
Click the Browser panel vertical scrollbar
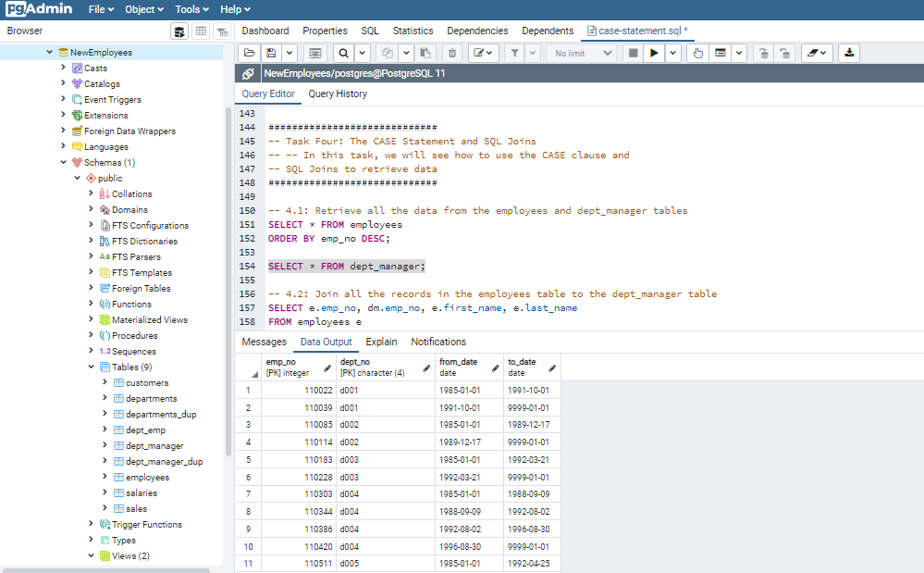coord(228,278)
